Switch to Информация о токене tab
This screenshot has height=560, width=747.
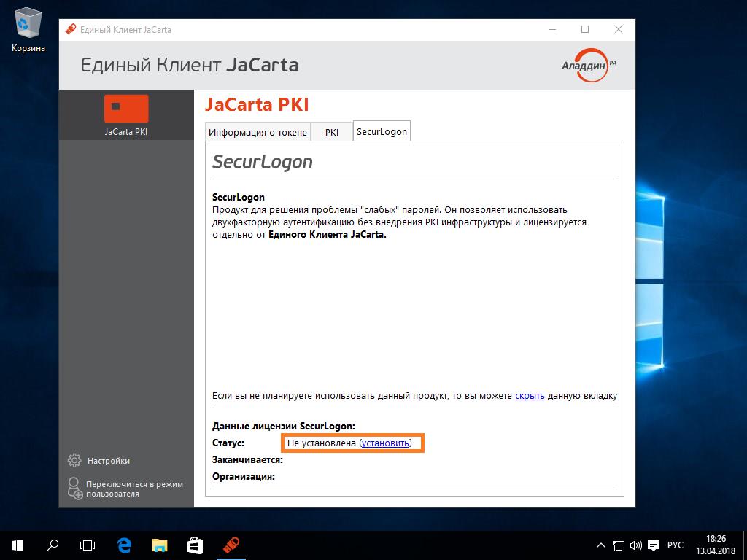point(258,133)
